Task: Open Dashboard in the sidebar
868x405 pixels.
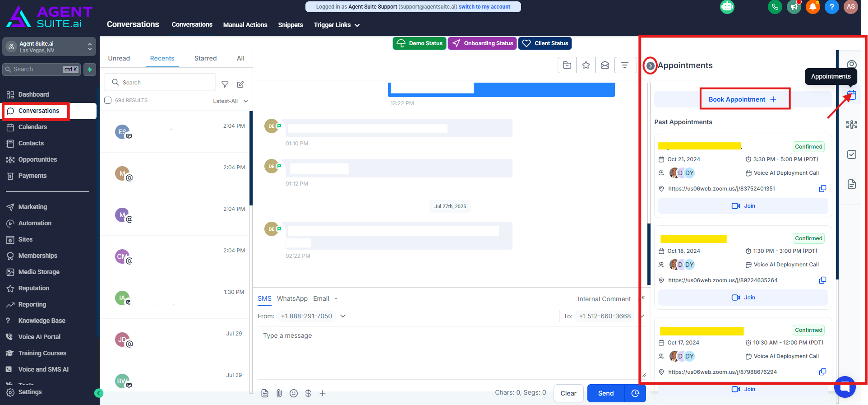Action: coord(33,94)
